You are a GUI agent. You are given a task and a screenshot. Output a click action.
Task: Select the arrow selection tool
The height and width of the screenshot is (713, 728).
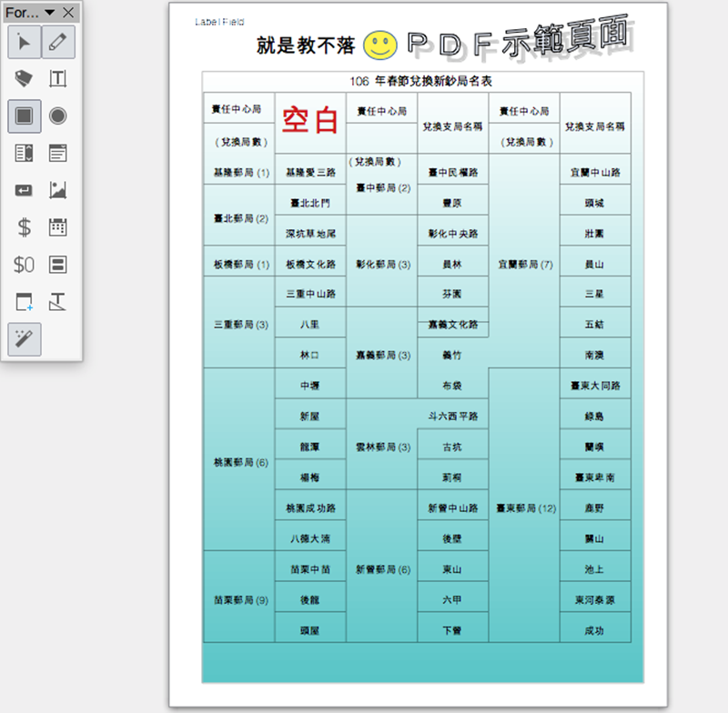coord(25,42)
